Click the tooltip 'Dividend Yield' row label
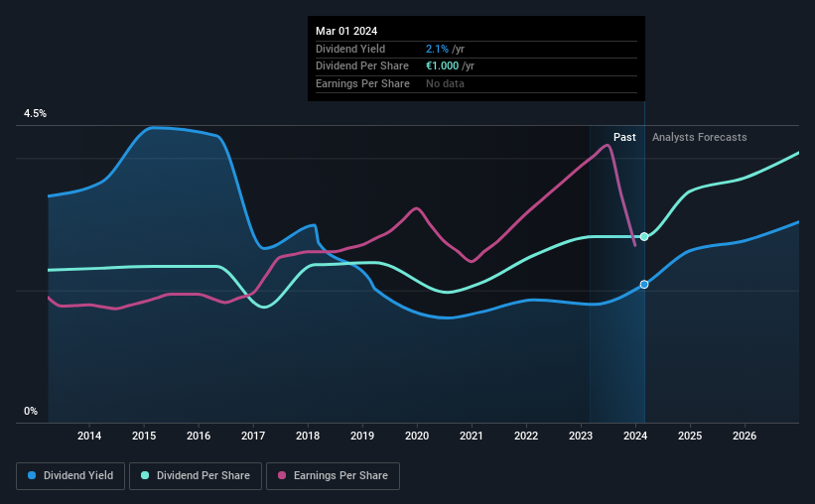 [x=350, y=49]
